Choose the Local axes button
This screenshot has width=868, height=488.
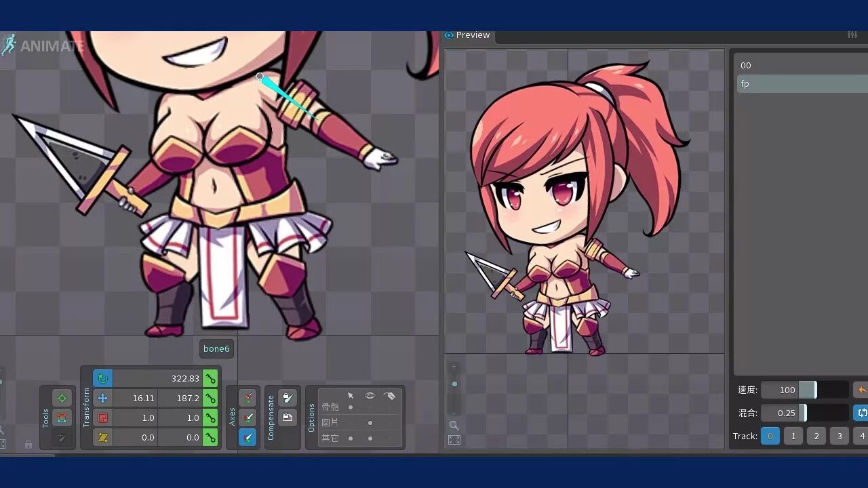pyautogui.click(x=248, y=398)
